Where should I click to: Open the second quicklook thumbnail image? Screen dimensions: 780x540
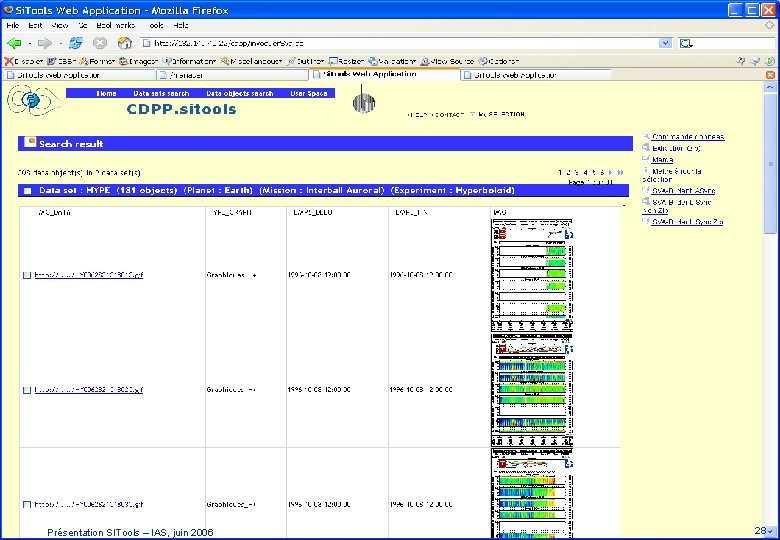click(532, 390)
